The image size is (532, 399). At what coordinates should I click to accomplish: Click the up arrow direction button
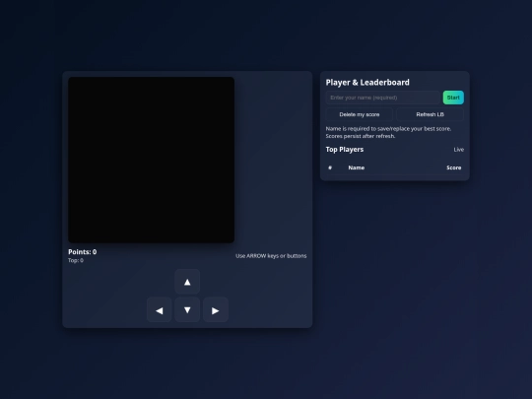pyautogui.click(x=187, y=282)
